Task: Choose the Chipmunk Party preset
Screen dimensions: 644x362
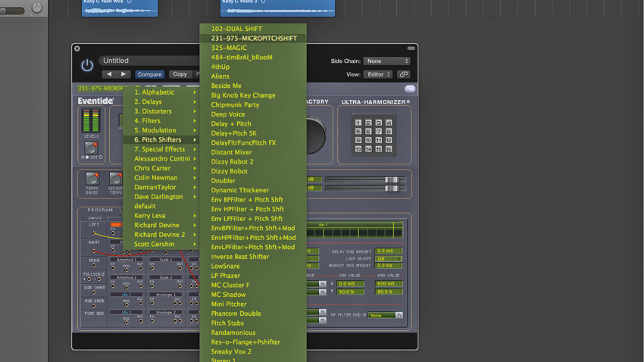Action: click(x=253, y=105)
